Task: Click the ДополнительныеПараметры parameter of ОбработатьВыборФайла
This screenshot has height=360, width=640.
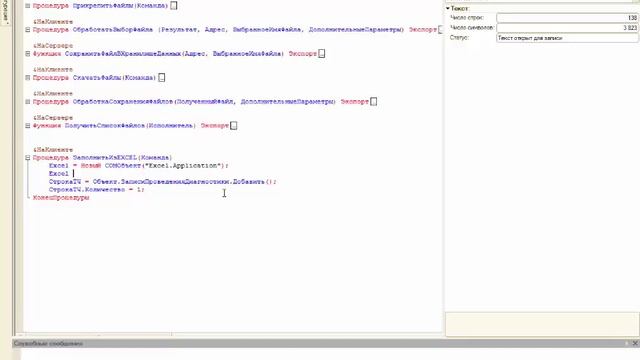Action: pos(355,30)
